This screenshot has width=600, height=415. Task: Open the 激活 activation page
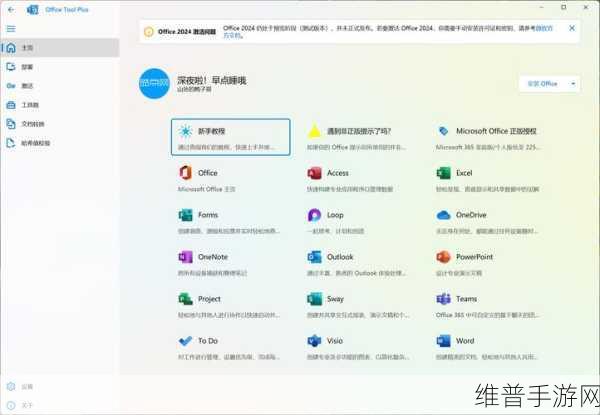pyautogui.click(x=60, y=86)
